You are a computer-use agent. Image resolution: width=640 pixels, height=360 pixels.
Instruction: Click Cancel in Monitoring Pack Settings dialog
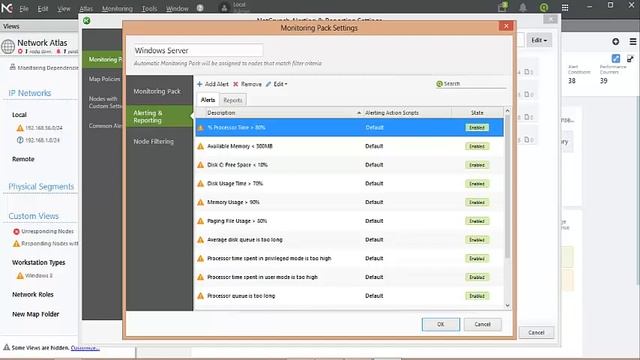tap(482, 324)
